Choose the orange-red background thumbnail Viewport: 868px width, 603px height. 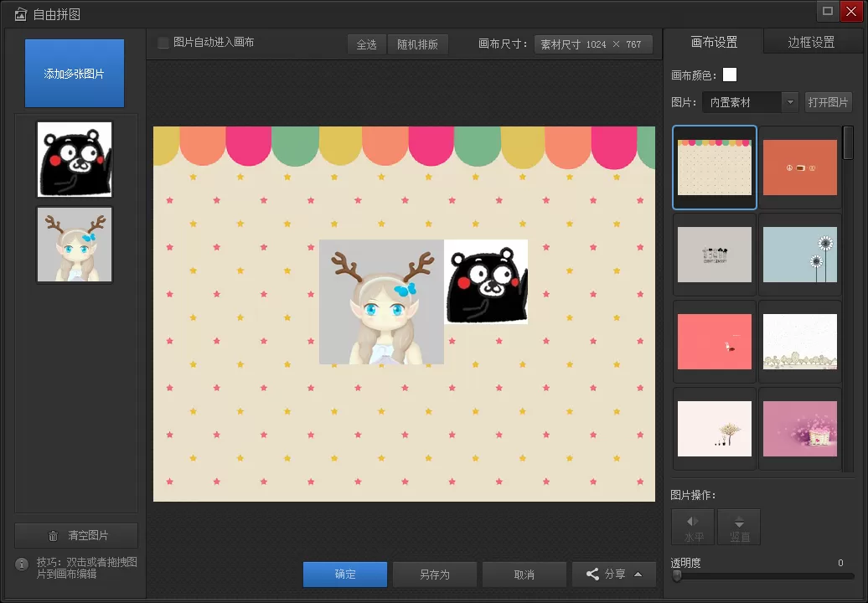pos(800,167)
